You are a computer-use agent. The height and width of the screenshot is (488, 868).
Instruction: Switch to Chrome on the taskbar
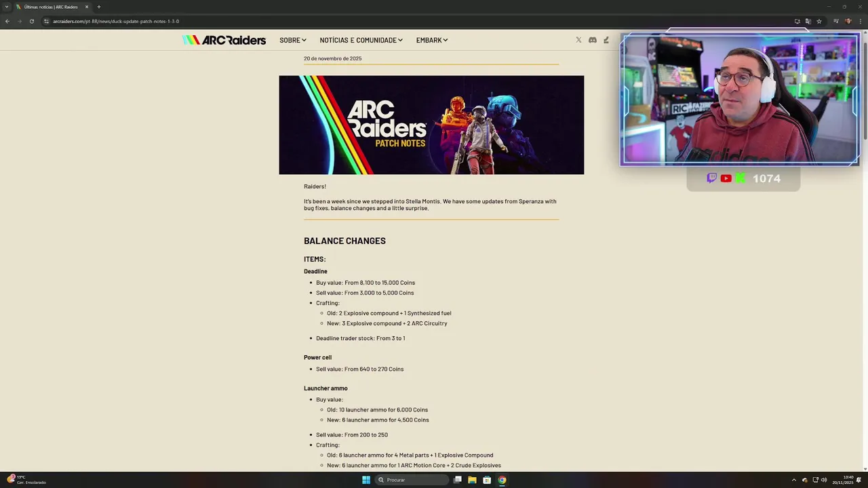pos(502,480)
